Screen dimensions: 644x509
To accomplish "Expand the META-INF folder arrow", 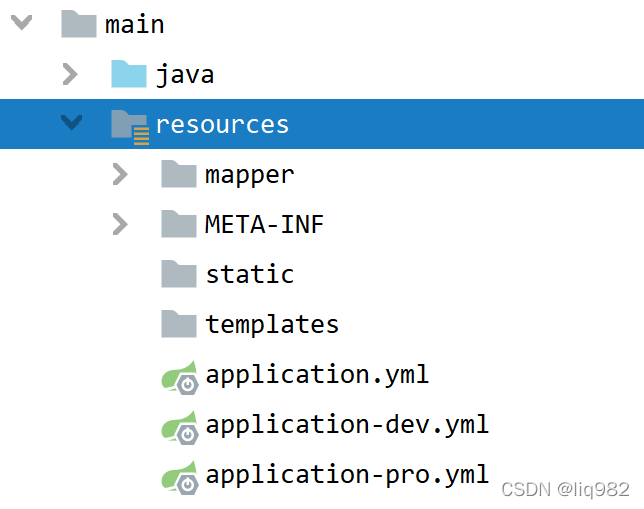I will [120, 224].
